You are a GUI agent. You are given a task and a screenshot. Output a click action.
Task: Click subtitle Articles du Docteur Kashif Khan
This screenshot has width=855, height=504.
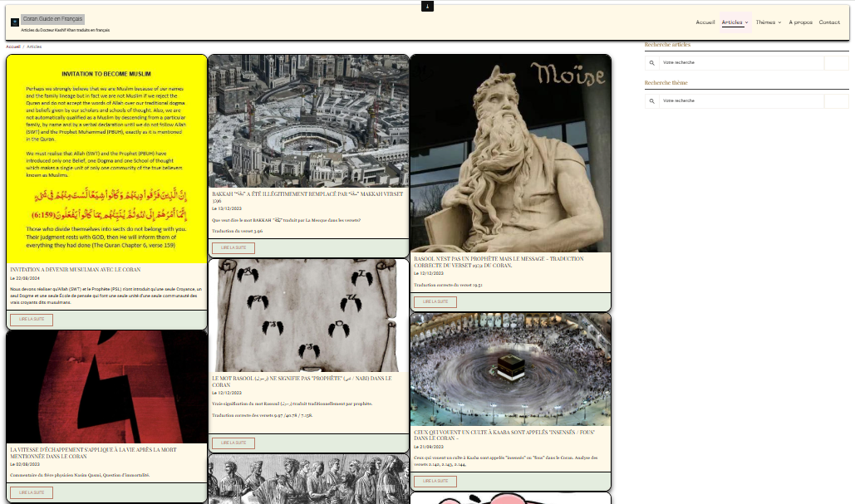(66, 31)
